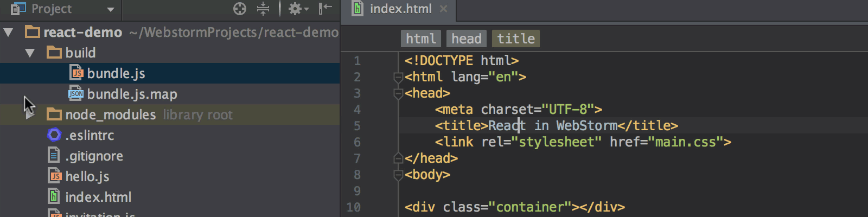This screenshot has width=868, height=217.
Task: Click line number 5 in gutter
Action: pos(357,126)
